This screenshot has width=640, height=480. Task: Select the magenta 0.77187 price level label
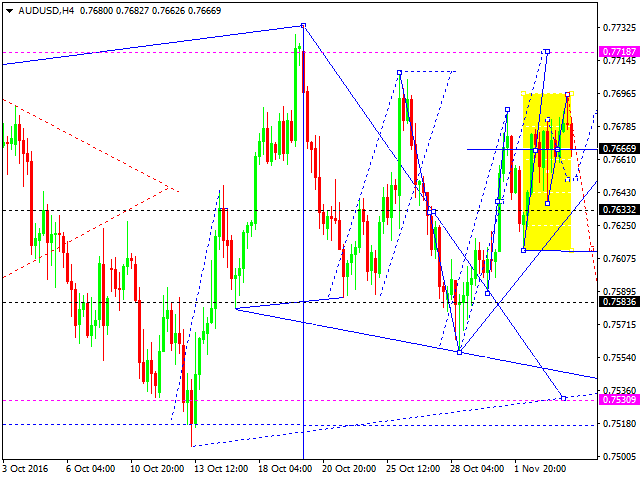619,52
